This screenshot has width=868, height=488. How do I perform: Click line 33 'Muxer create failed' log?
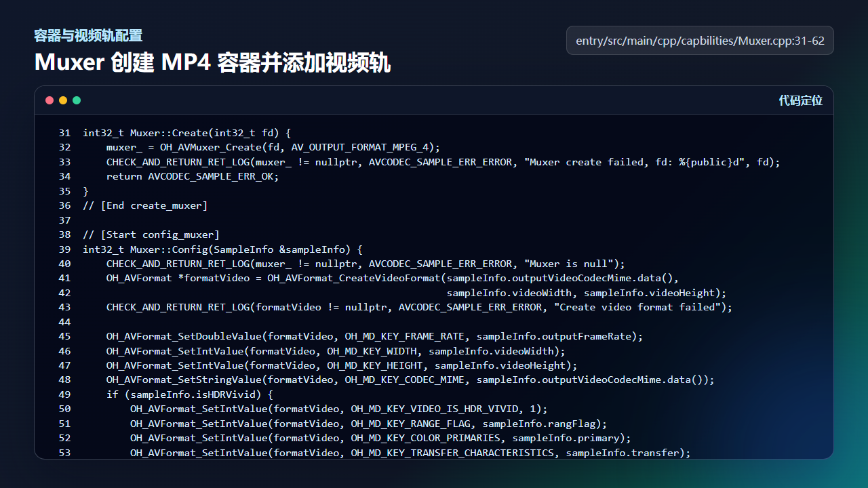tap(443, 162)
